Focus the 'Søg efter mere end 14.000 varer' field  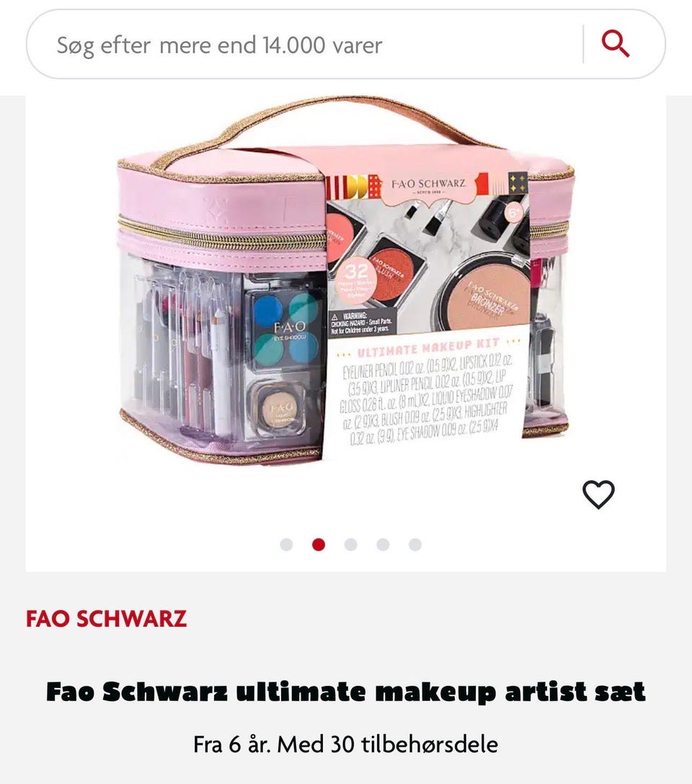pos(305,45)
